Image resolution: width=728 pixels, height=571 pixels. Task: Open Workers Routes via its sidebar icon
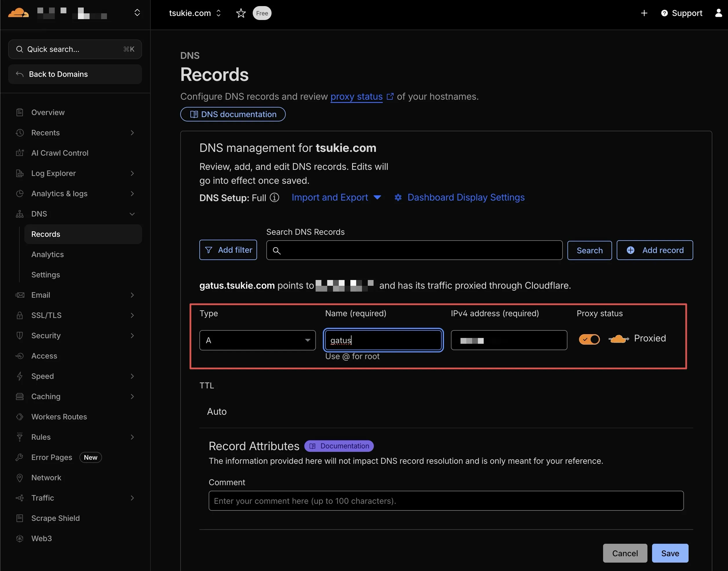coord(20,417)
